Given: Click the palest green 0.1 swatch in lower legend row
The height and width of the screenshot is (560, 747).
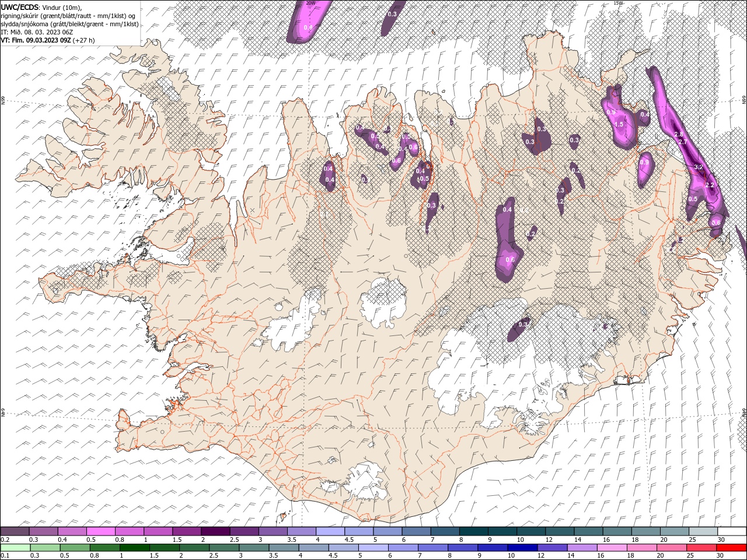Looking at the screenshot, I should click(15, 547).
